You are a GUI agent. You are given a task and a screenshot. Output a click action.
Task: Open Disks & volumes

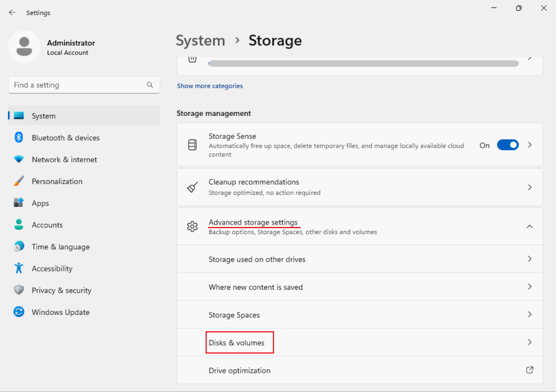coord(360,342)
